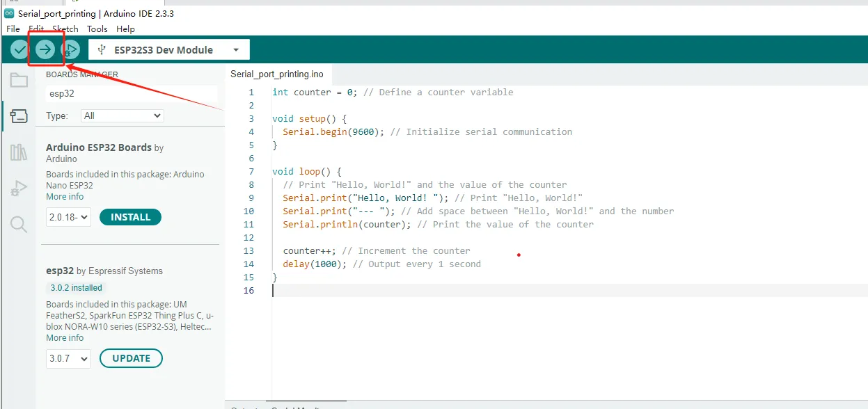Click the esp32 by Espressif Systems title
The image size is (868, 409).
104,271
